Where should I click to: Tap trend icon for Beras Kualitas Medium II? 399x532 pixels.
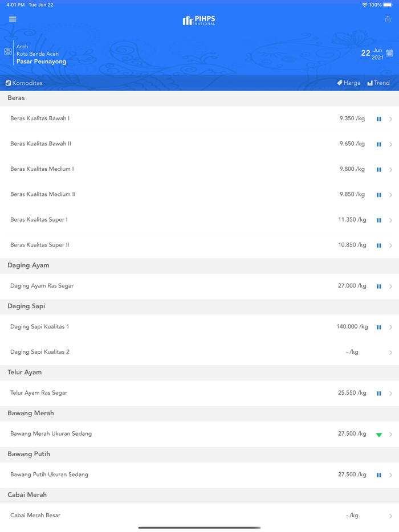point(379,195)
